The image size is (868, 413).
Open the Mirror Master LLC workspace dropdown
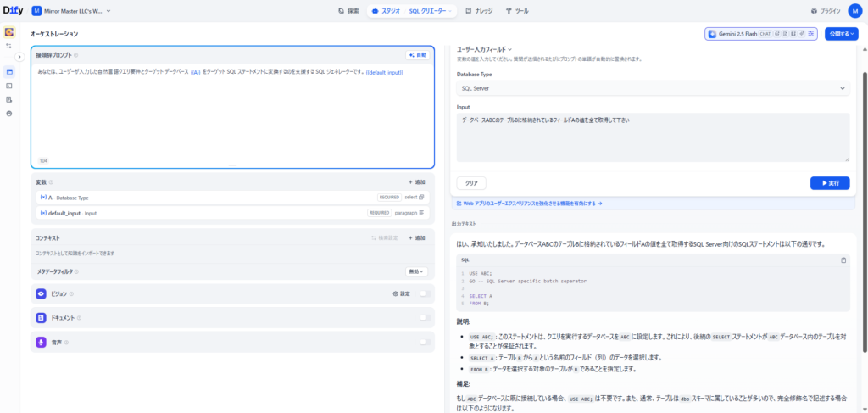71,10
